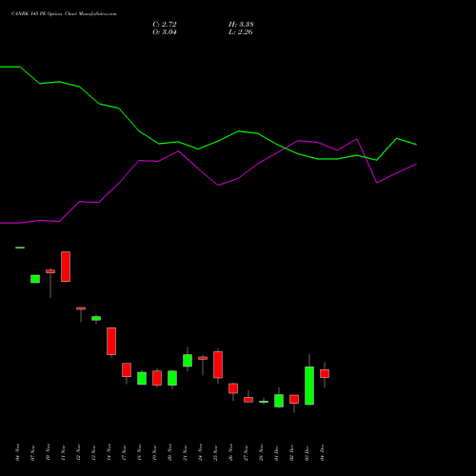The width and height of the screenshot is (476, 476).
Task: Select the '01 Dec' date axis label
Action: pos(276,452)
